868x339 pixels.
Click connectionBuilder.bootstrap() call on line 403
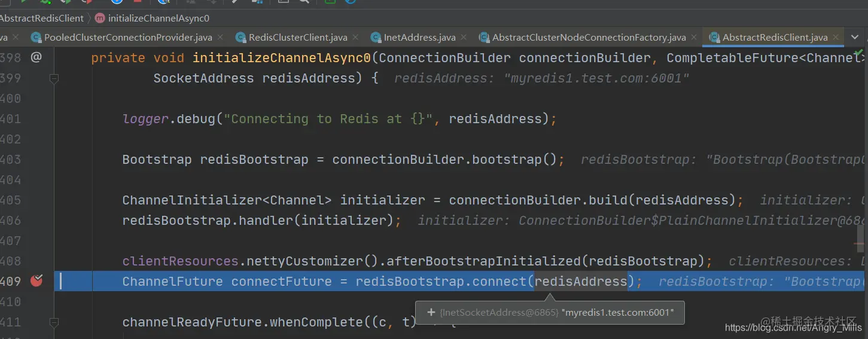click(445, 160)
